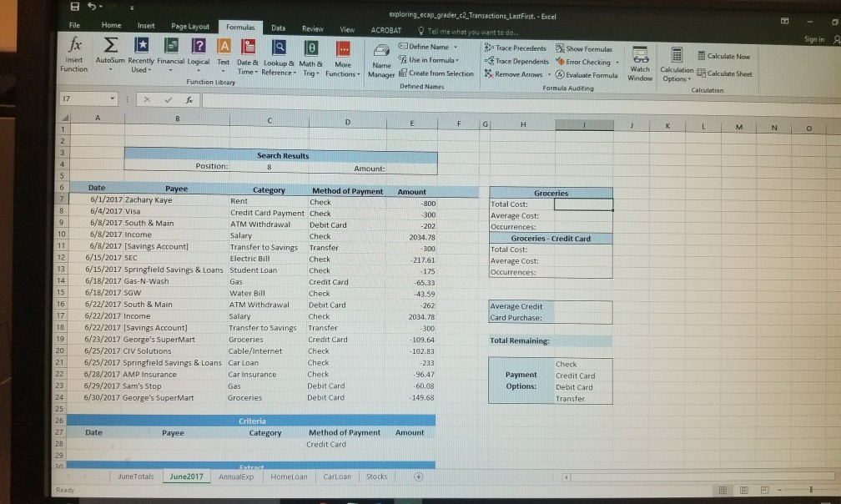The height and width of the screenshot is (504, 841).
Task: Open the Financial functions library
Action: click(x=170, y=55)
